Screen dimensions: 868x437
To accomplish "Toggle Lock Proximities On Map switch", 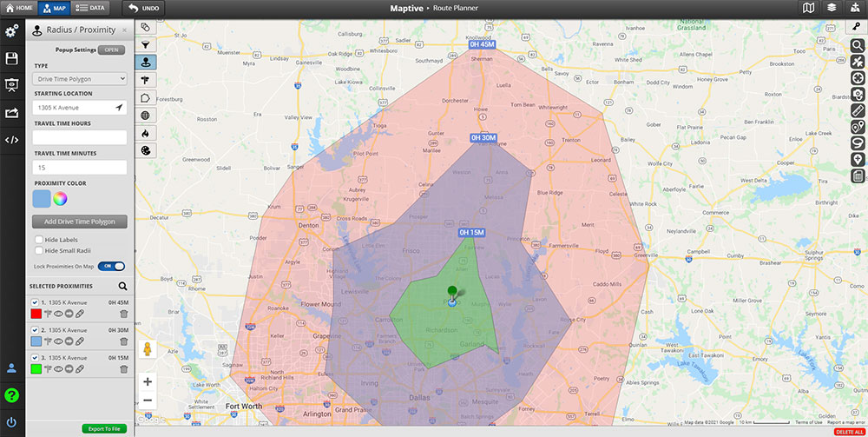I will pyautogui.click(x=111, y=267).
